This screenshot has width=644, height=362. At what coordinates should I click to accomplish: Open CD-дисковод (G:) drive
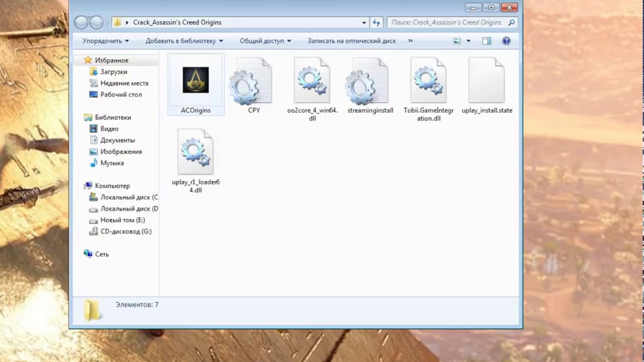pyautogui.click(x=126, y=231)
